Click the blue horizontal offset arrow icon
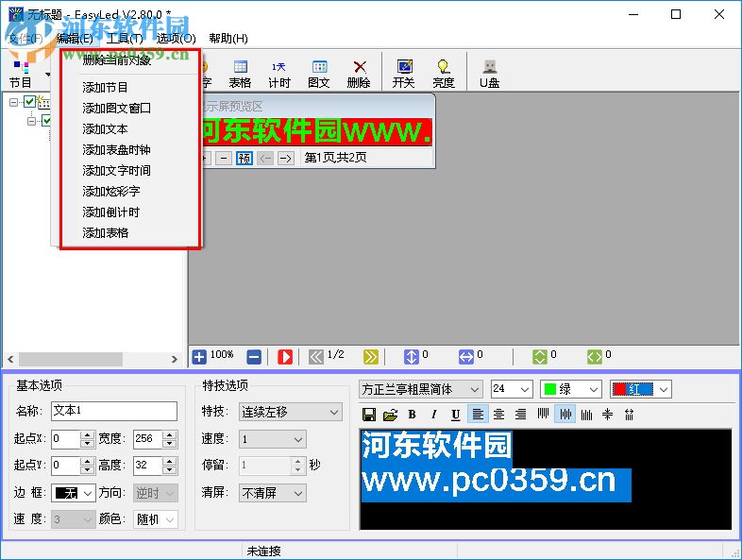Viewport: 742px width, 560px height. tap(466, 357)
